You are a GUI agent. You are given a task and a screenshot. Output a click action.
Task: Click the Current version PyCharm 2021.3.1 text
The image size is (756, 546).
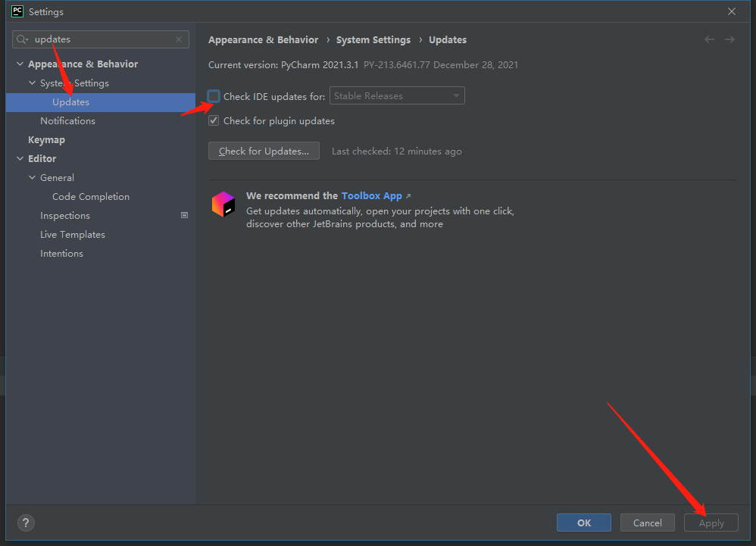tap(283, 65)
